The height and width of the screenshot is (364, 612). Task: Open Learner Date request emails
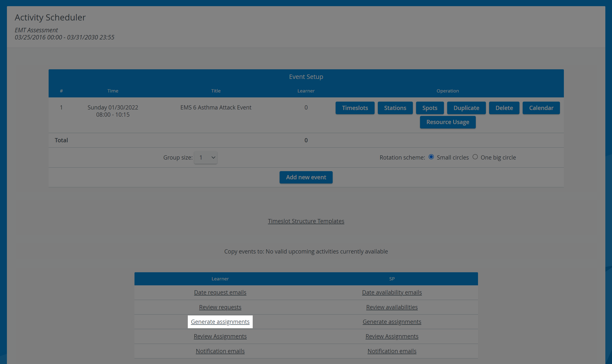point(220,292)
